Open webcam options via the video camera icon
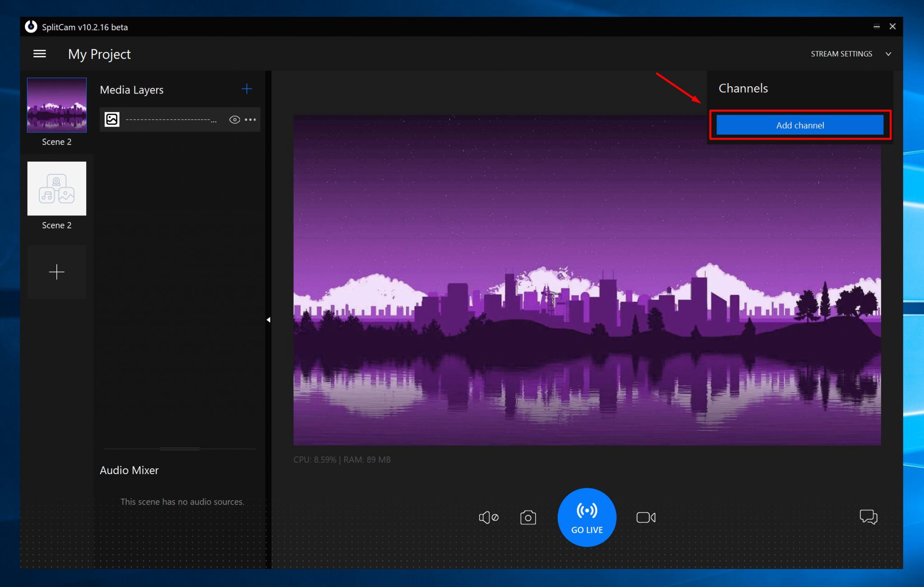Viewport: 924px width, 587px height. tap(646, 517)
